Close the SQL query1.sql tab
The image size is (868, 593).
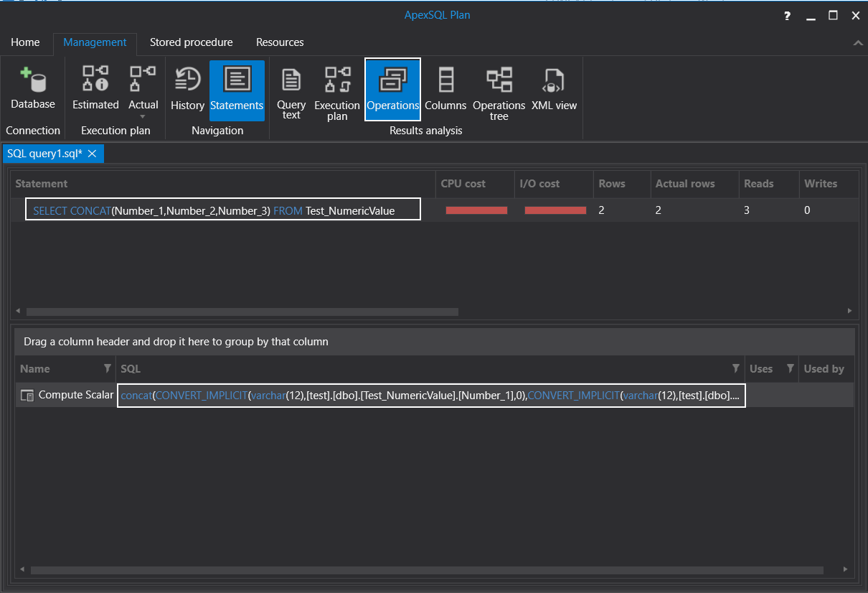coord(92,154)
